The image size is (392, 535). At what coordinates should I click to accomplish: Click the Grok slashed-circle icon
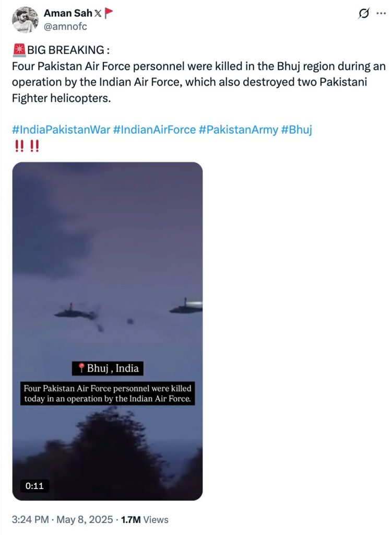[364, 14]
